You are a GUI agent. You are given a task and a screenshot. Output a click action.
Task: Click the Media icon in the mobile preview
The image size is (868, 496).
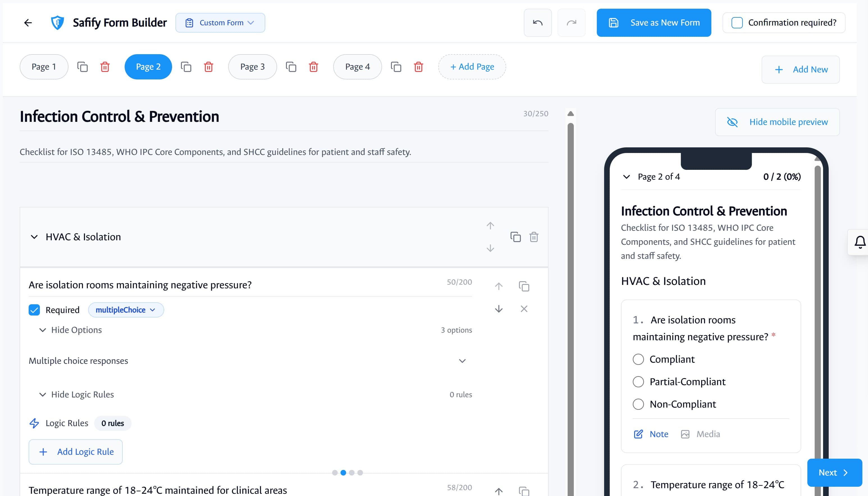[x=684, y=434]
